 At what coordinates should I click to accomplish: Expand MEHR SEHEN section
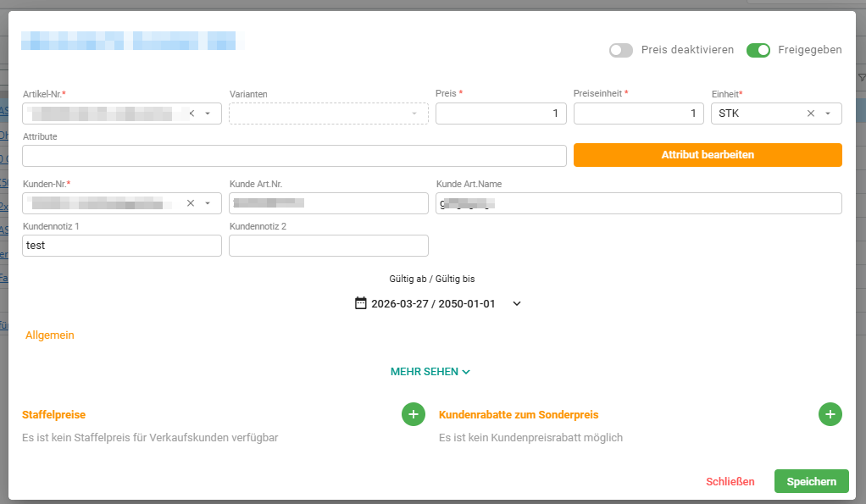[430, 372]
